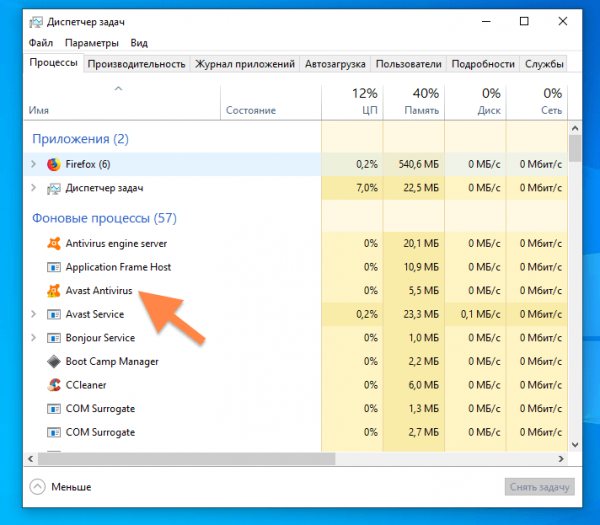
Task: Click the icon of COM Surrogate using 2,7 МБ
Action: point(54,432)
